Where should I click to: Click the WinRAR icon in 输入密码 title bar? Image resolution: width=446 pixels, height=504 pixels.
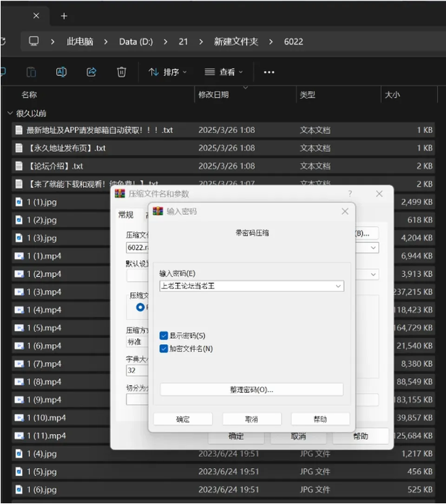tap(158, 211)
